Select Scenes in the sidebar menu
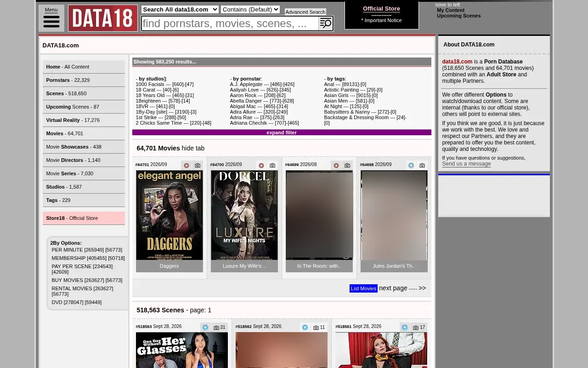Viewport: 588px width, 368px height. point(84,93)
